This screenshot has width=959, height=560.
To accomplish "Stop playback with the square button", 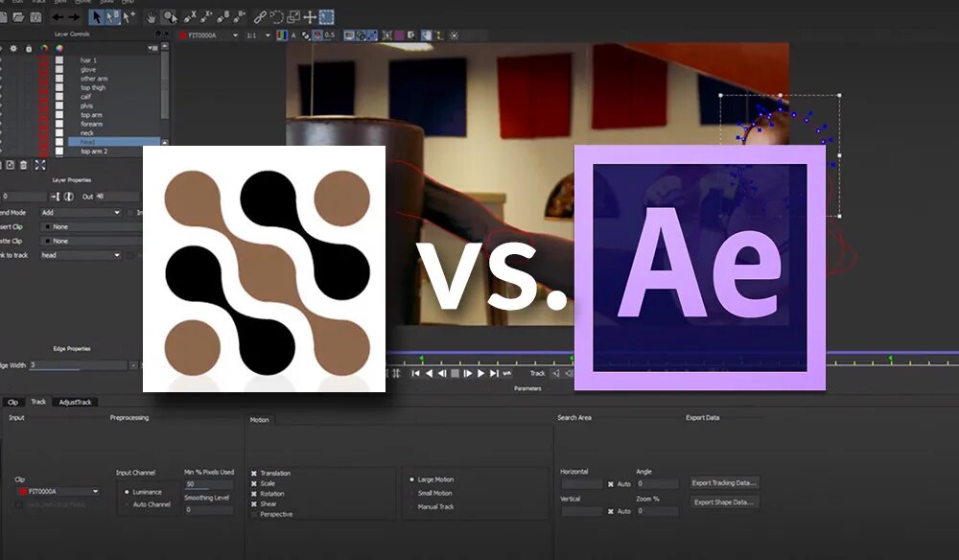I will tap(455, 374).
